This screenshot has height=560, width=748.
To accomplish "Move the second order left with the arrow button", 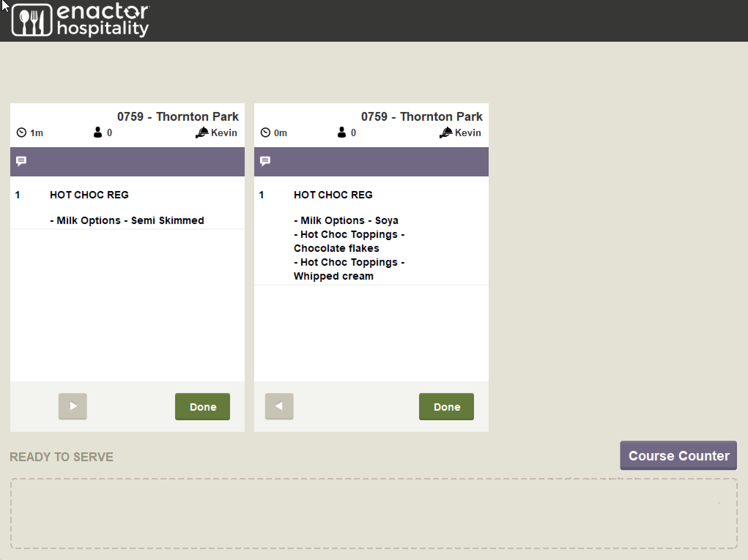I will click(x=279, y=406).
